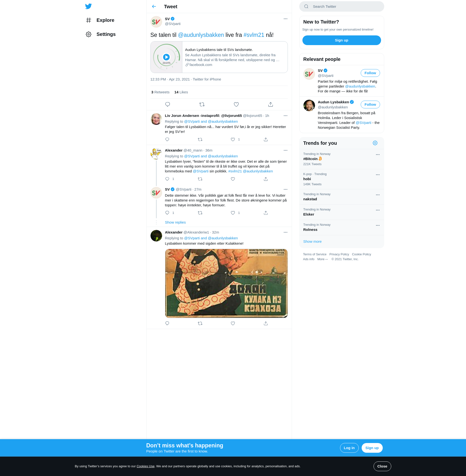Image resolution: width=466 pixels, height=476 pixels.
Task: Like SV's main tweet
Action: coord(236,105)
